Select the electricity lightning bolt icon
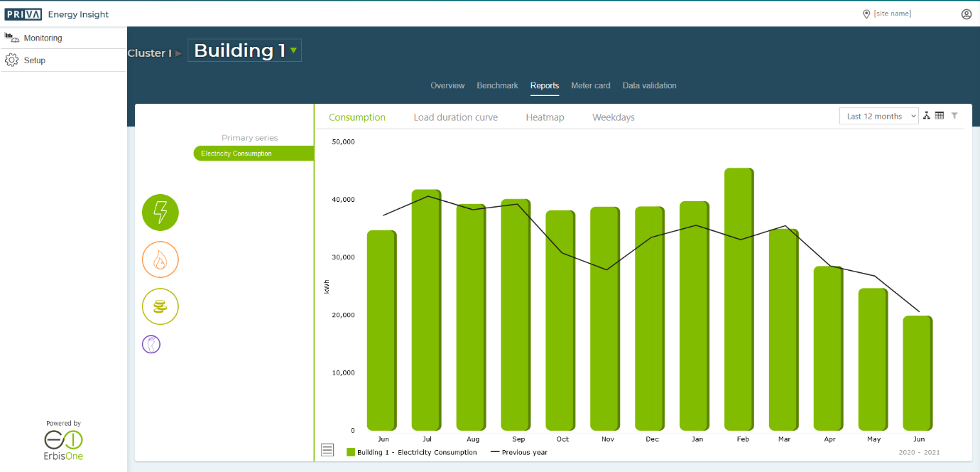 pos(160,213)
